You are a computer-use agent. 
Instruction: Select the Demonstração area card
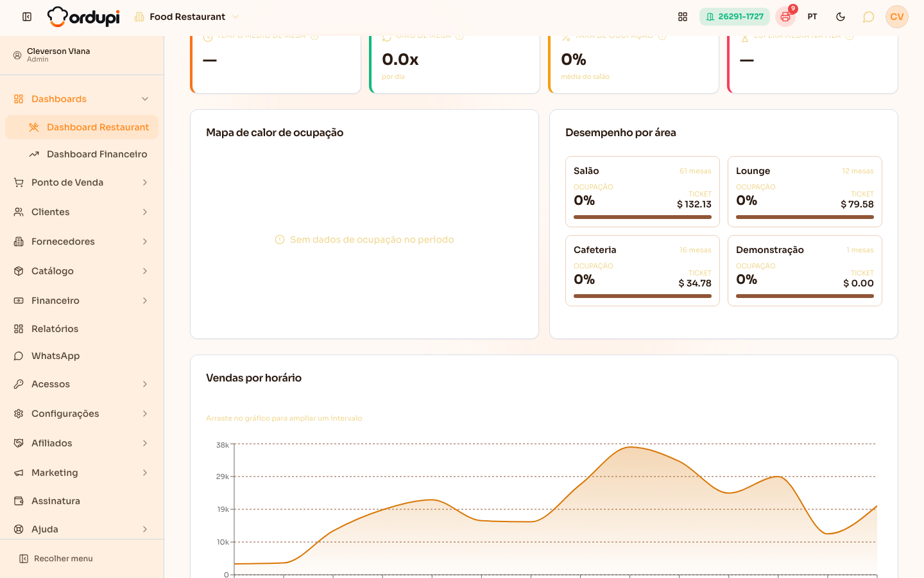(805, 270)
